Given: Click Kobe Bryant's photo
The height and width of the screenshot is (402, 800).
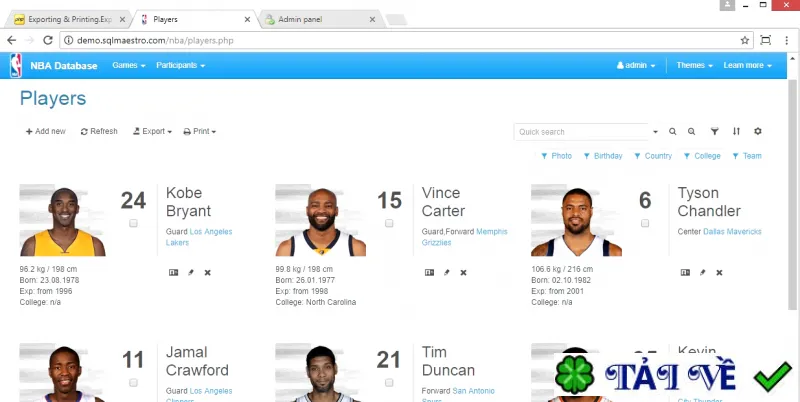Looking at the screenshot, I should pyautogui.click(x=62, y=220).
